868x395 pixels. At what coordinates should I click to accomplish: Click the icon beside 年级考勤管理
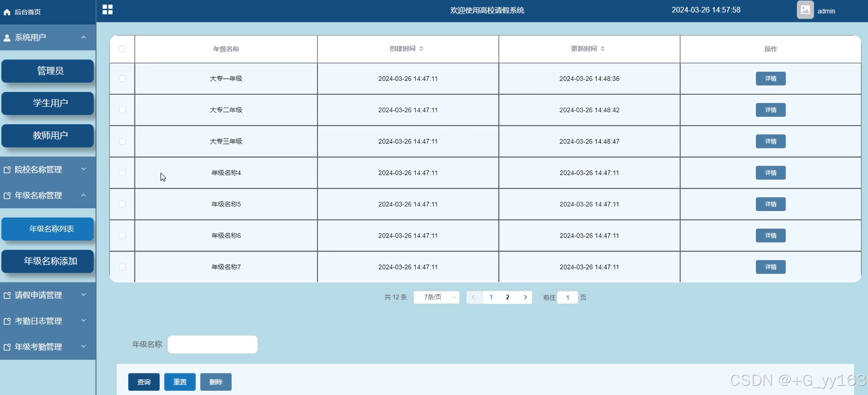7,347
